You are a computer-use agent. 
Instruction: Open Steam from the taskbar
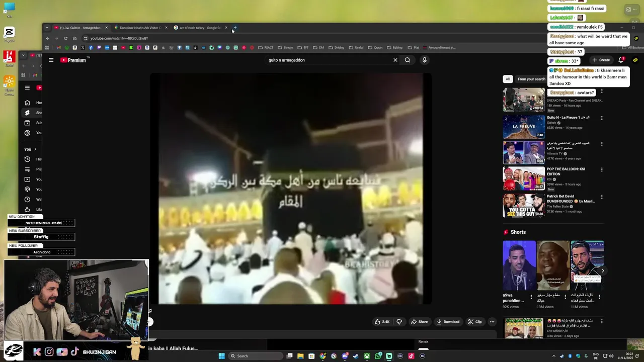(x=356, y=356)
